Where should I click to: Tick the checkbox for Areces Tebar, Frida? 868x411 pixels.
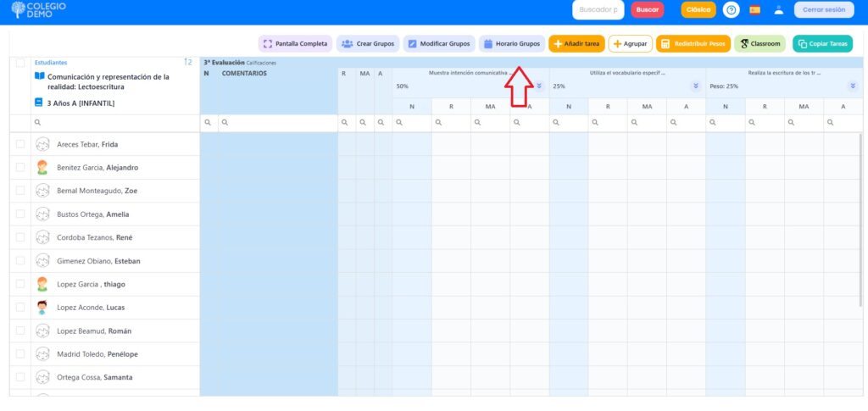tap(20, 144)
